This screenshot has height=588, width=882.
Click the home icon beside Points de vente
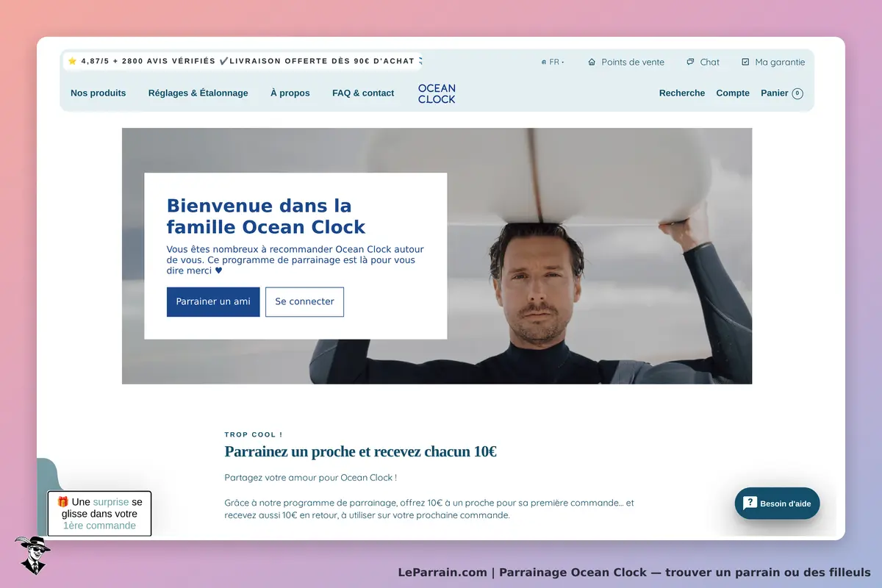pos(592,62)
